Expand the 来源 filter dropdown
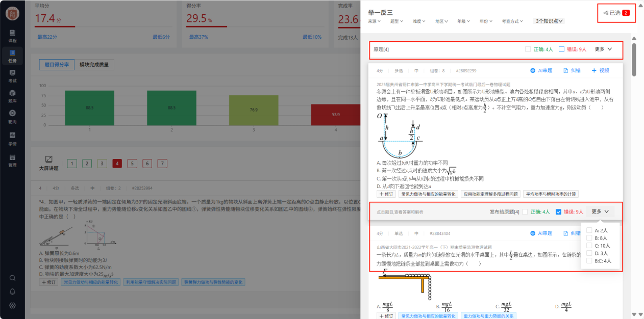The height and width of the screenshot is (319, 644). [375, 21]
